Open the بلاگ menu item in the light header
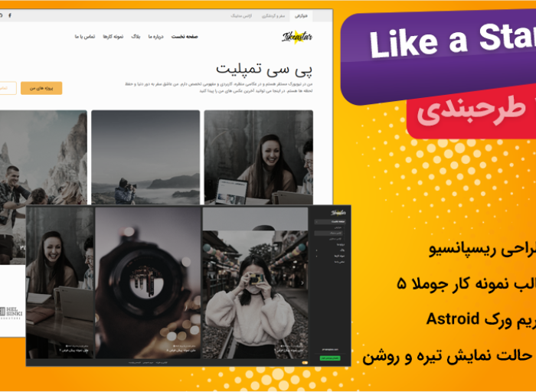The height and width of the screenshot is (392, 536). pos(136,37)
